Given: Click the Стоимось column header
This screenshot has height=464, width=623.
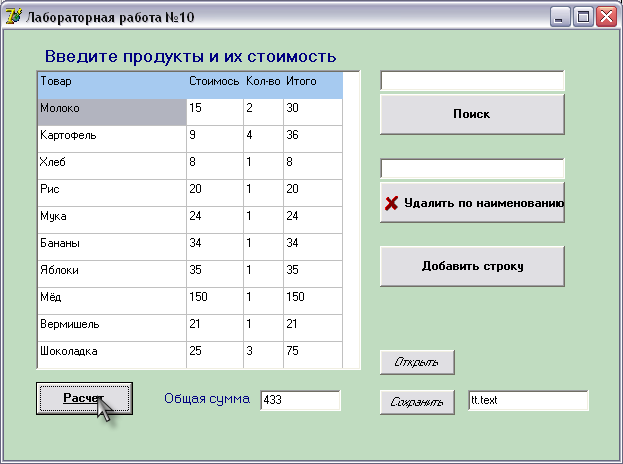Looking at the screenshot, I should [x=215, y=85].
